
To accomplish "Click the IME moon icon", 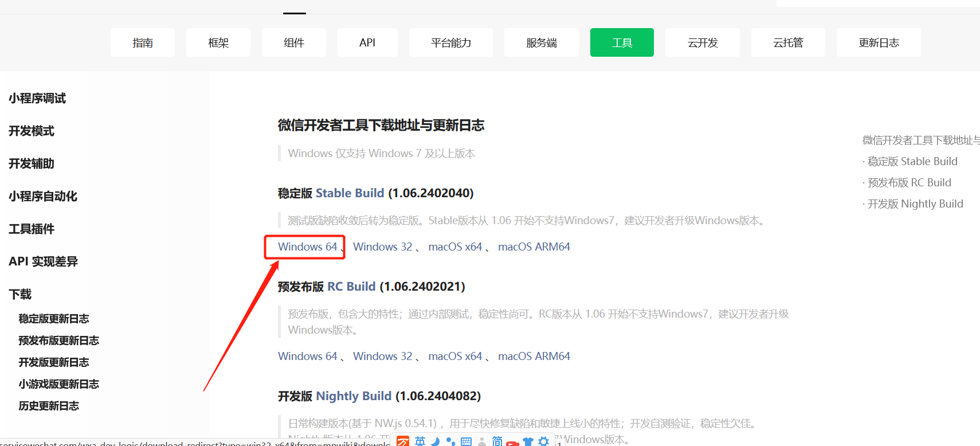I will tap(436, 441).
